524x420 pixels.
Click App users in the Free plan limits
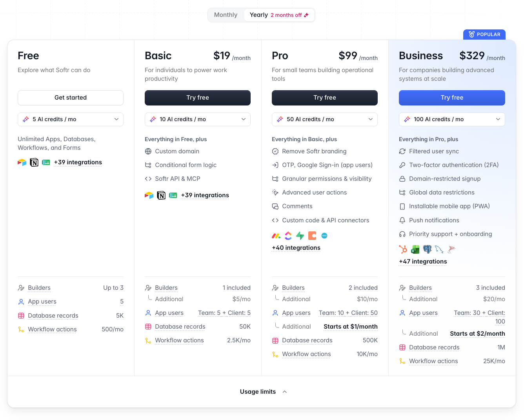click(42, 302)
